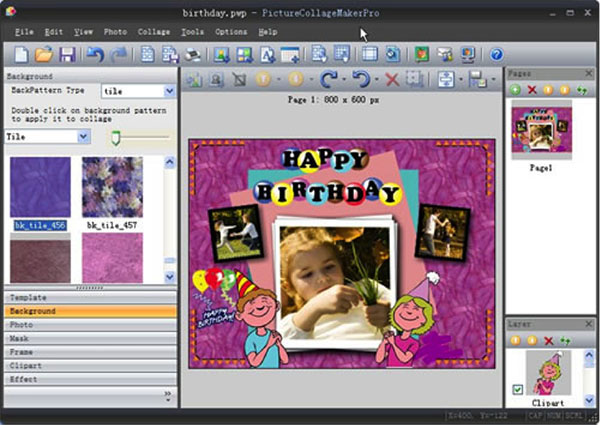Select the bk_tile_457 pattern thumbnail
Image resolution: width=600 pixels, height=425 pixels.
click(112, 187)
